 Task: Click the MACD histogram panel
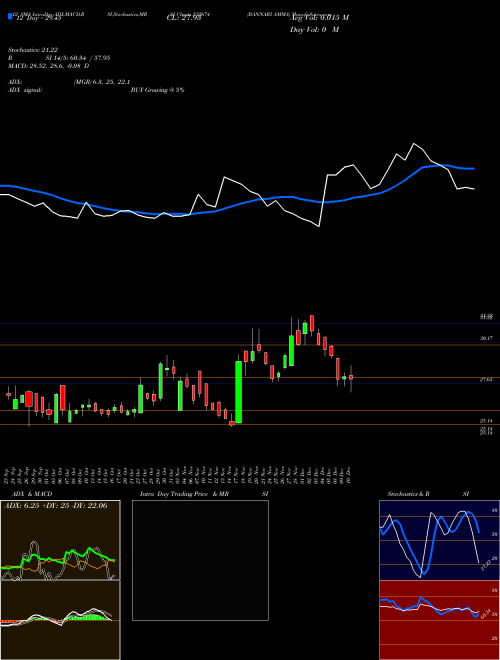[x=60, y=620]
